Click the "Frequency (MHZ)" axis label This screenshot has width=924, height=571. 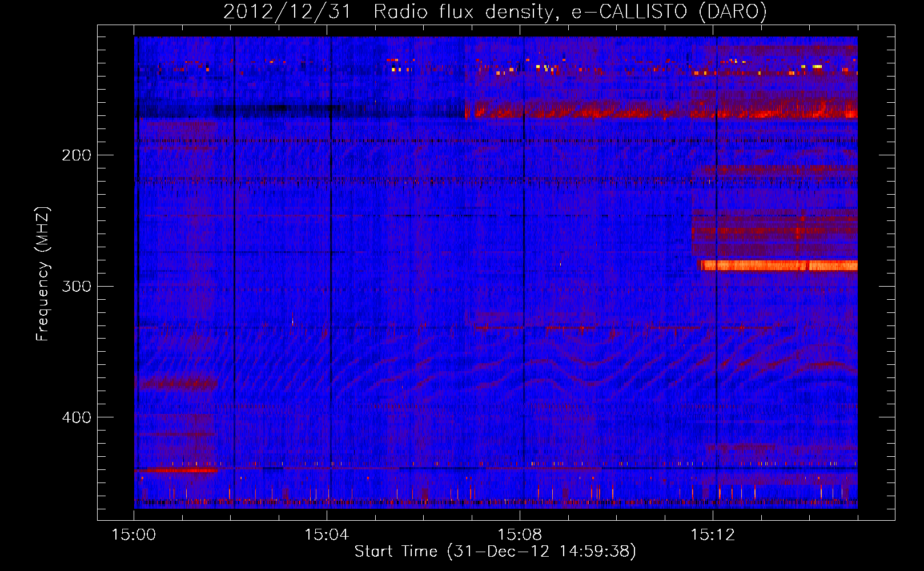click(x=43, y=274)
